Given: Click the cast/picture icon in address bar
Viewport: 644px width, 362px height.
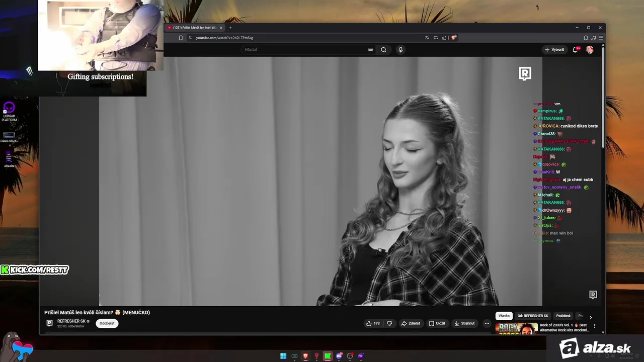Looking at the screenshot, I should tap(436, 38).
